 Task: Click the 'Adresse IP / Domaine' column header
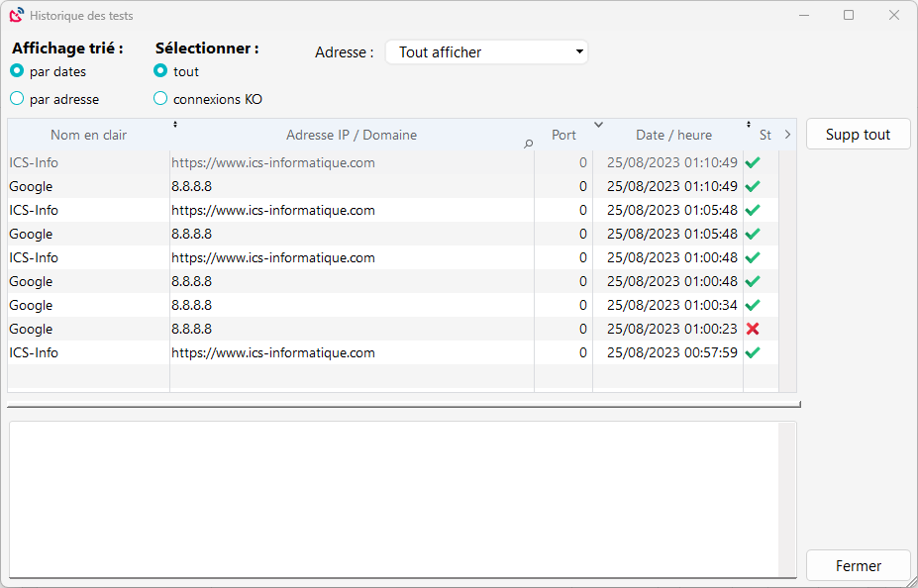(x=352, y=136)
